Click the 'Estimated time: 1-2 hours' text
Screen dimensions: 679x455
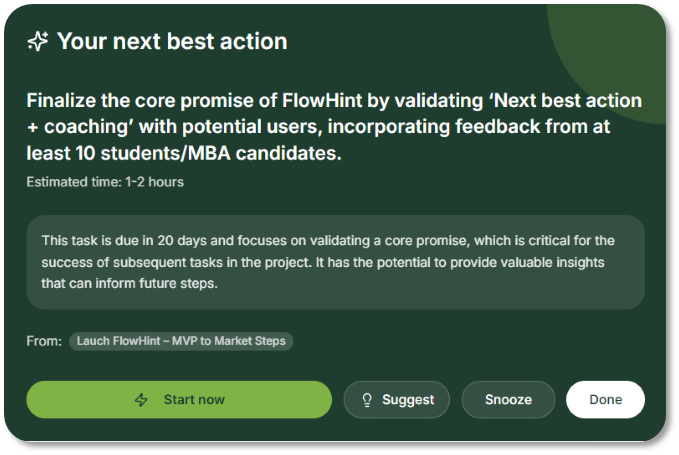(105, 182)
